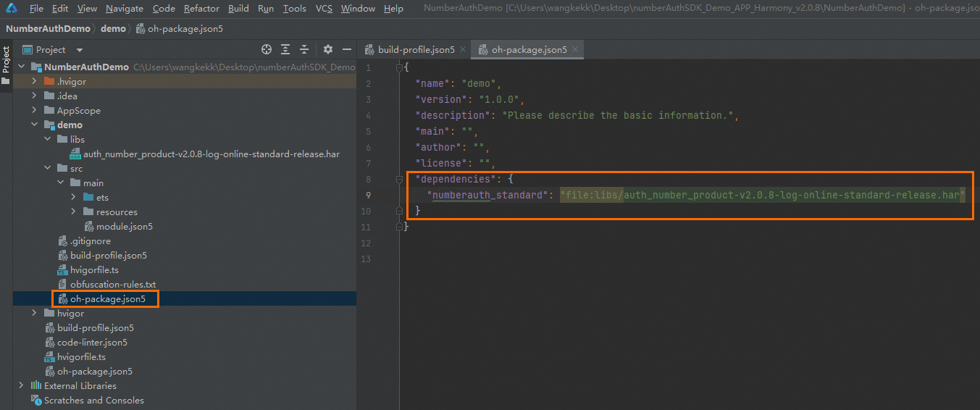Image resolution: width=980 pixels, height=410 pixels.
Task: Expand External Libraries node
Action: tap(21, 385)
